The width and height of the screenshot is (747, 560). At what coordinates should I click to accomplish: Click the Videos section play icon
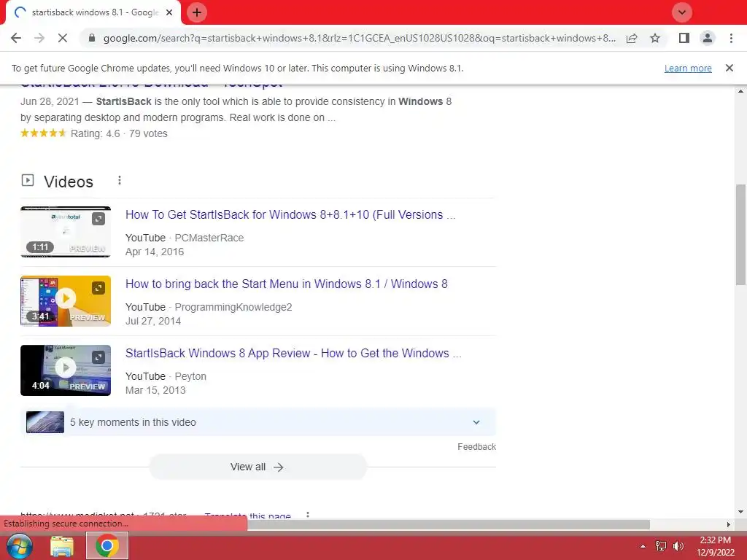click(x=28, y=181)
